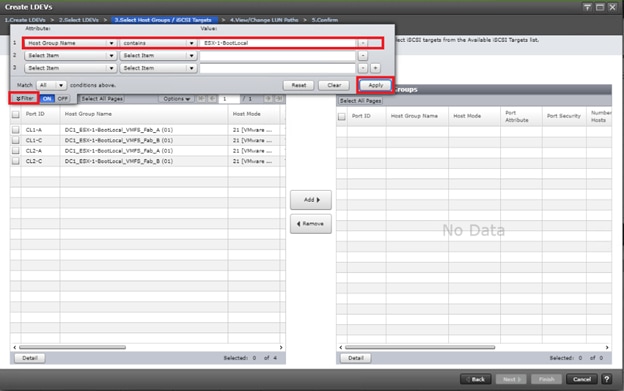This screenshot has height=391, width=624.
Task: Go to wizard step 1.Create LDEVs
Action: 25,20
